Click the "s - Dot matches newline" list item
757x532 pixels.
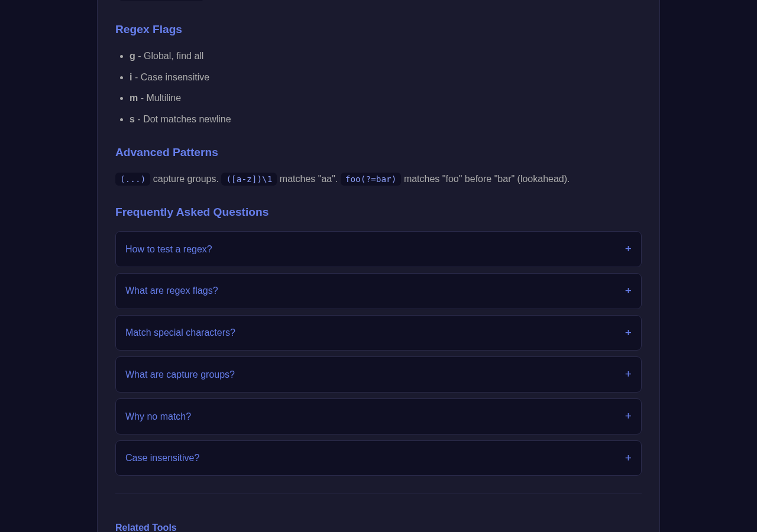pyautogui.click(x=180, y=119)
